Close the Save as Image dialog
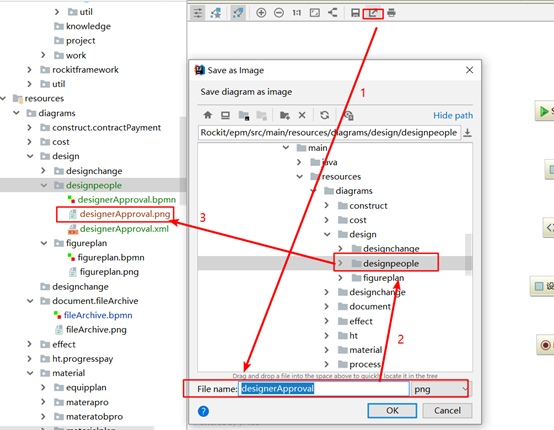This screenshot has height=430, width=554. click(469, 70)
